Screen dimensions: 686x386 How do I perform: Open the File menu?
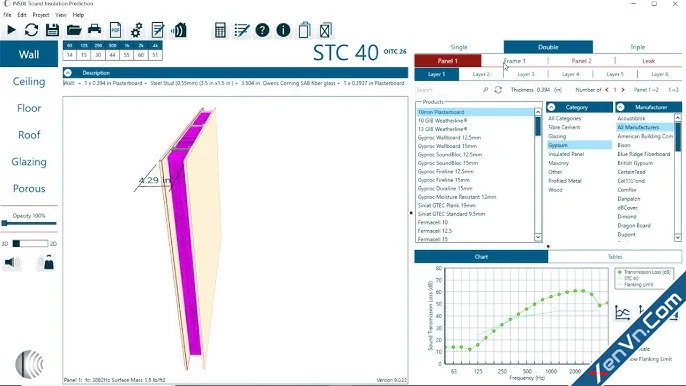tap(7, 15)
